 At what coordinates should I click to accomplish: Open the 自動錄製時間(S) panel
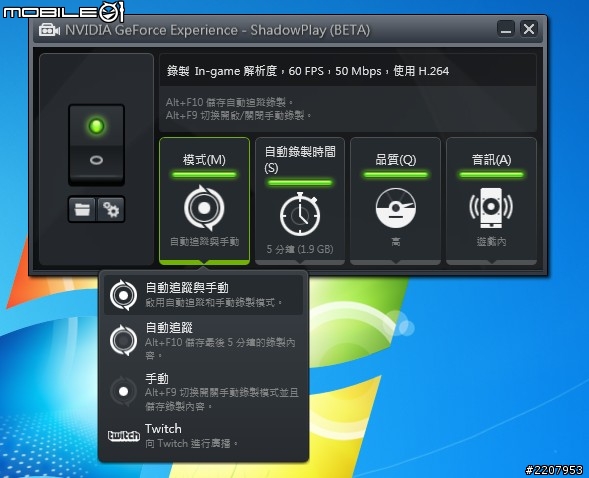(x=300, y=201)
